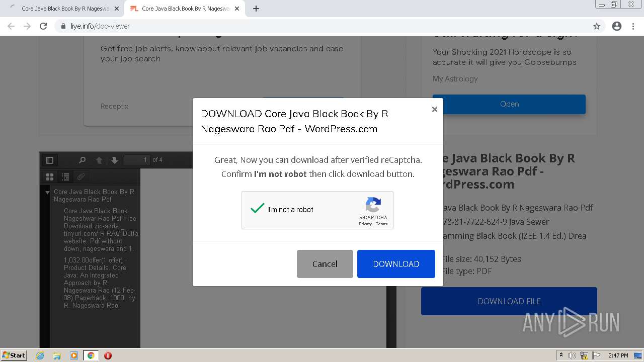Click the lock icon in the address bar
The width and height of the screenshot is (644, 362).
[63, 26]
